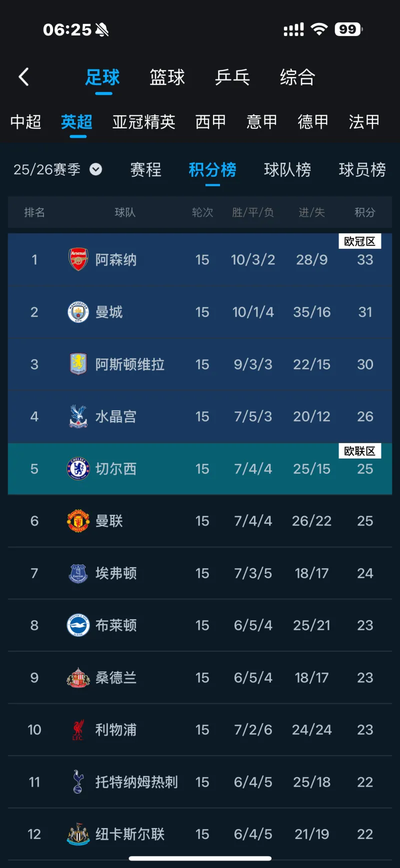
Task: Select the 西甲 league tab
Action: click(210, 122)
